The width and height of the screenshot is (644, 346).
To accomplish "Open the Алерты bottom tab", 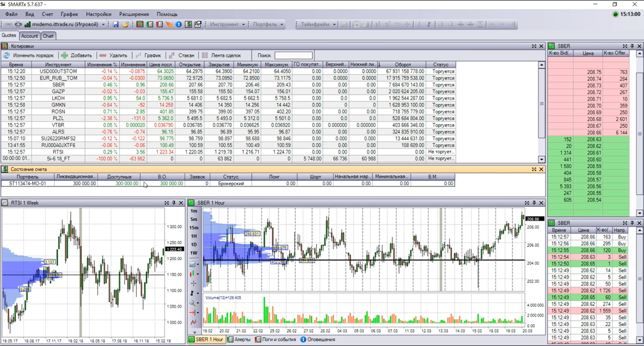I will click(x=239, y=339).
